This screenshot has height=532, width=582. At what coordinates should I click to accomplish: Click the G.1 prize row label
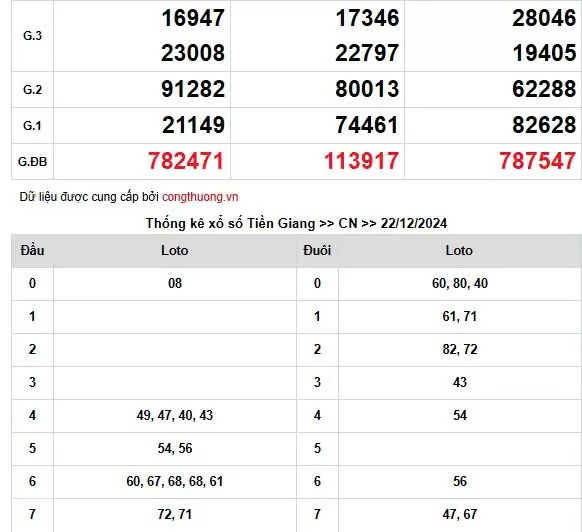tap(32, 125)
